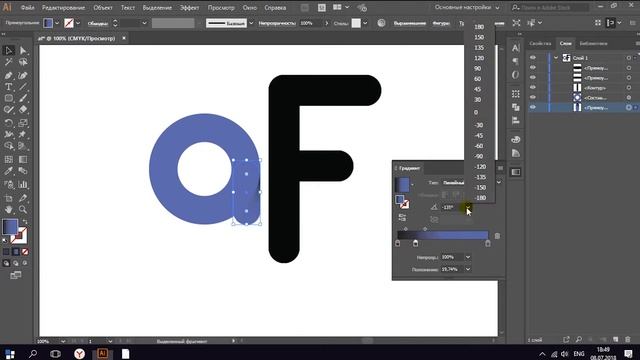640x360 pixels.
Task: Click the Выравнивание link in control bar
Action: (409, 23)
